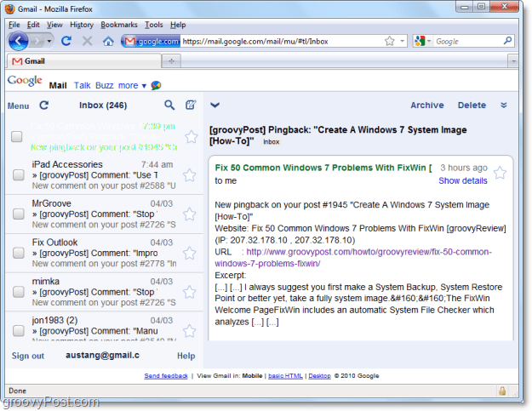Image resolution: width=532 pixels, height=411 pixels.
Task: Click the search magnifier in Google box
Action: tap(507, 41)
